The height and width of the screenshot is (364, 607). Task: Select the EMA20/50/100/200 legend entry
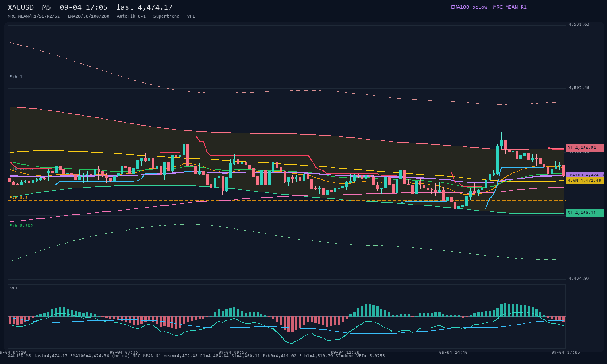click(88, 16)
